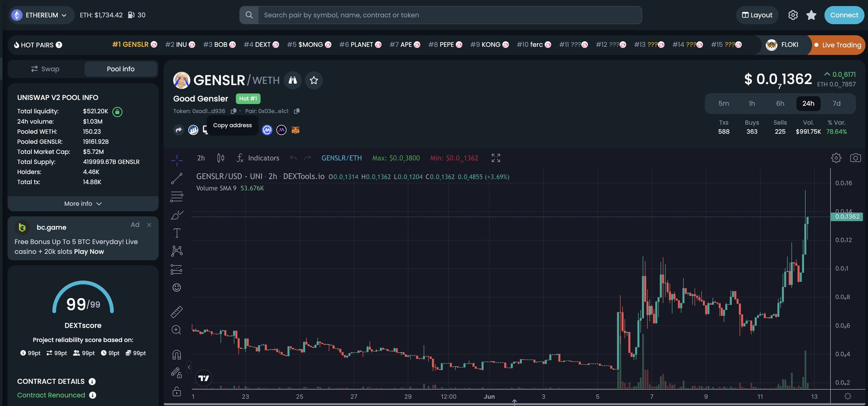The width and height of the screenshot is (868, 406).
Task: Open hot pair #5 $MONG
Action: pos(309,45)
